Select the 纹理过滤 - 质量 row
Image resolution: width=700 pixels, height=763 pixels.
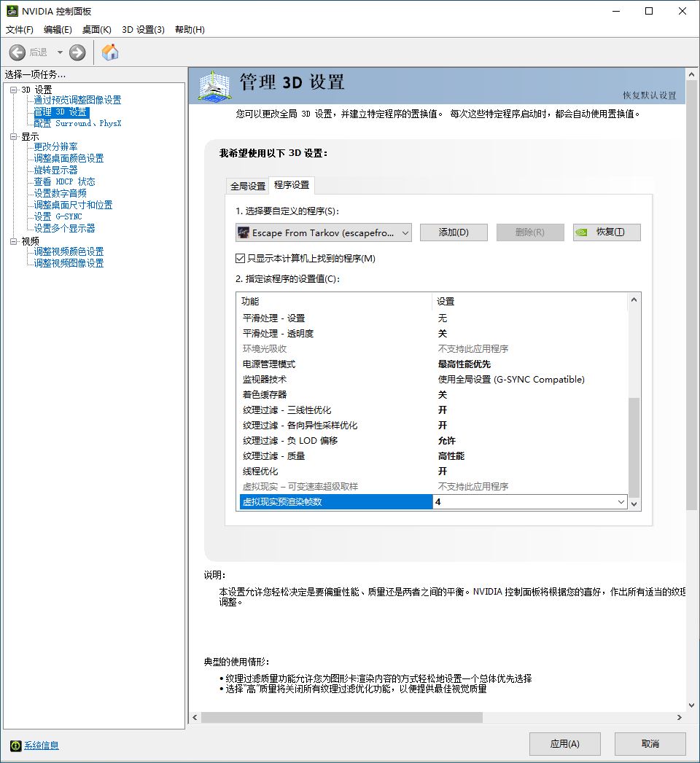tap(433, 456)
